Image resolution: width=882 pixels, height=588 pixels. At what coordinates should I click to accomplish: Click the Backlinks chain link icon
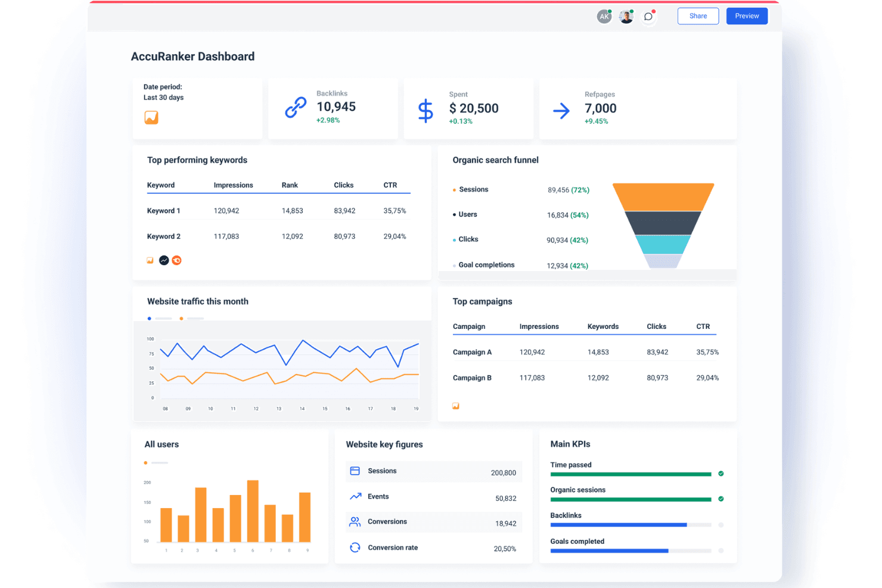[x=296, y=107]
